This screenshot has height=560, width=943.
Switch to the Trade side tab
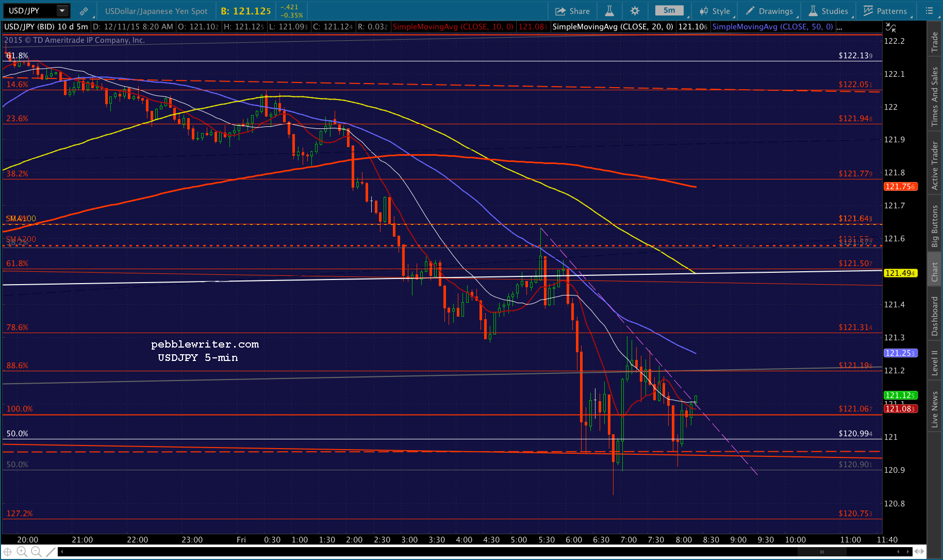(934, 42)
